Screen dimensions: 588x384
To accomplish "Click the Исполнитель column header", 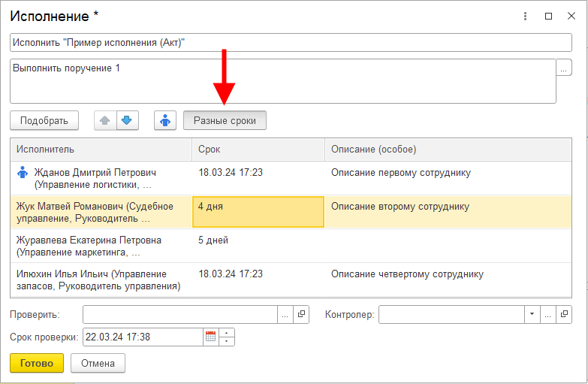I will [101, 150].
